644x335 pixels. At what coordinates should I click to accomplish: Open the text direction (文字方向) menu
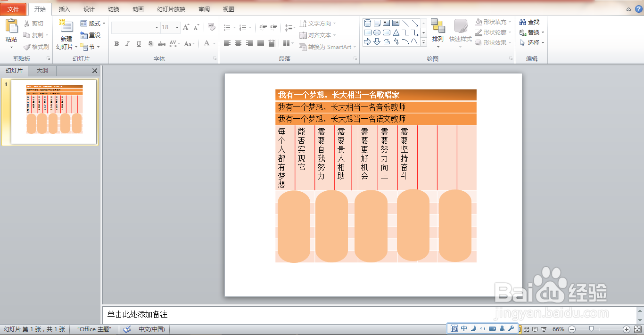(x=318, y=24)
